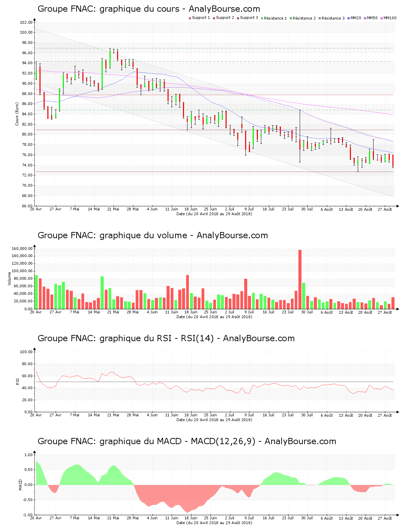The image size is (412, 532).
Task: Click the -1.00 MACD axis label
Action: click(x=27, y=515)
